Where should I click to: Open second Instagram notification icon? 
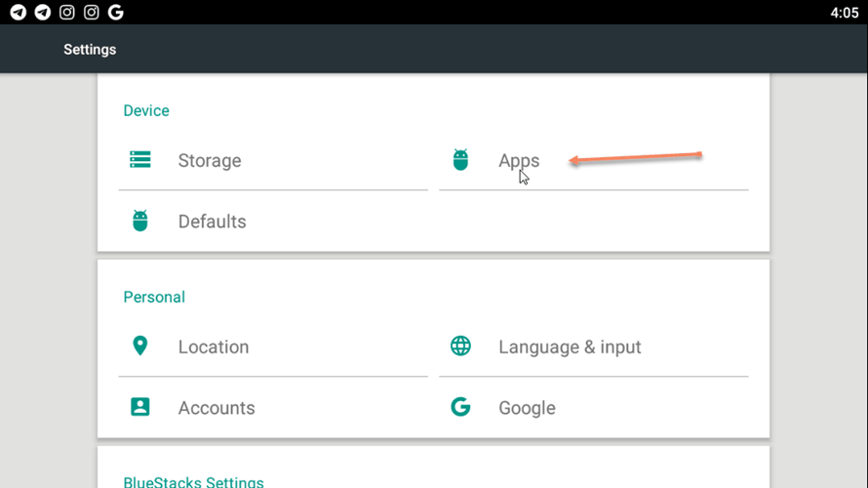click(x=92, y=12)
